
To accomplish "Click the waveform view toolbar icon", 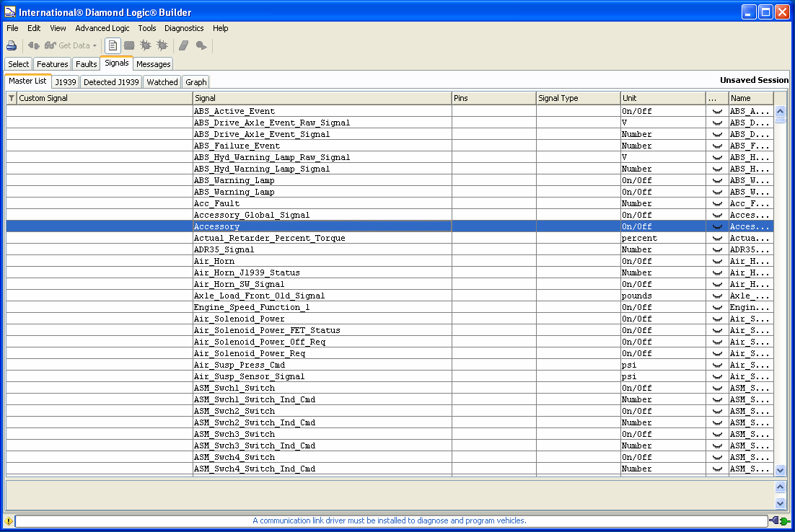I will [x=129, y=45].
